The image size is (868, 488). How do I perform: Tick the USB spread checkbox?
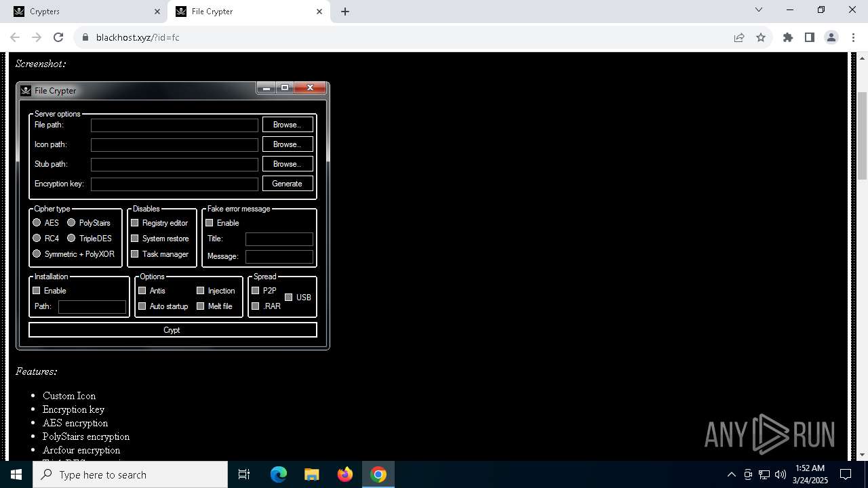click(x=289, y=297)
